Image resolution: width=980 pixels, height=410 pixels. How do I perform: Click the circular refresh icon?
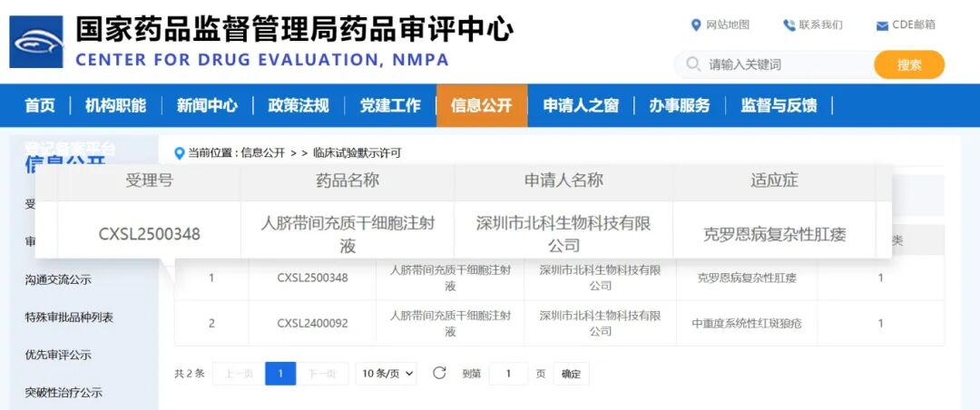coord(439,373)
